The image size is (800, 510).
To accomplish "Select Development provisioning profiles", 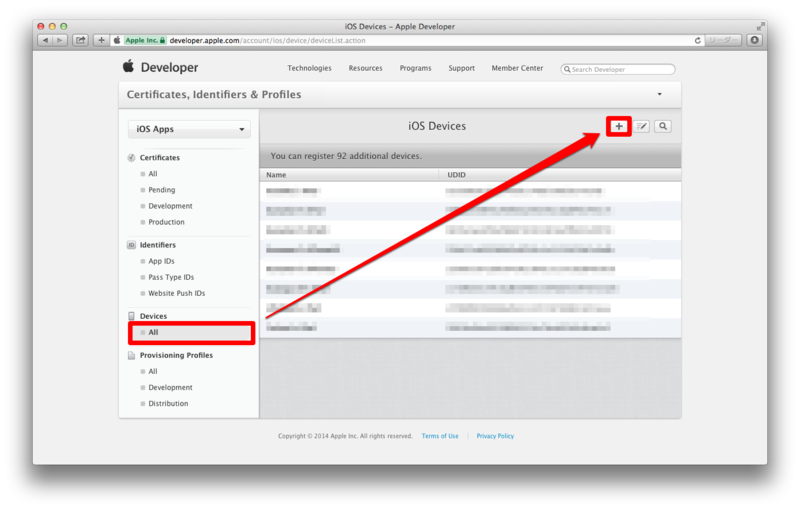I will (170, 388).
